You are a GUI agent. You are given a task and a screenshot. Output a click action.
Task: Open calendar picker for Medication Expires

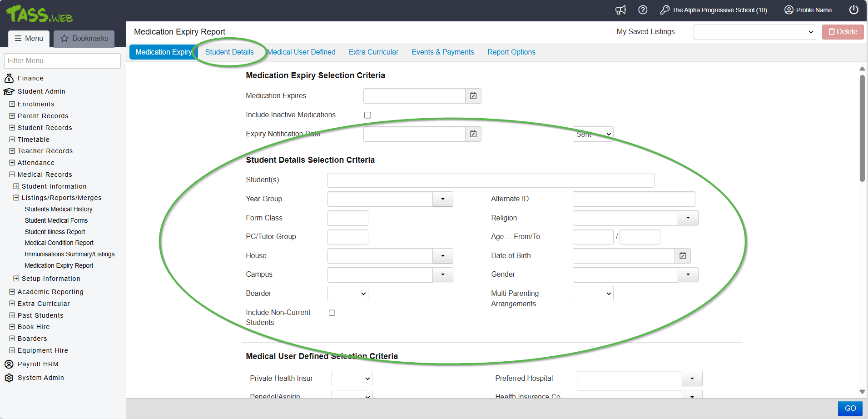point(473,96)
